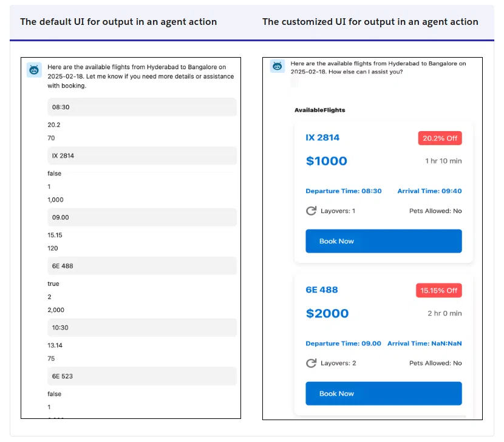504x442 pixels.
Task: Click the layover refresh icon for 6E 488
Action: tap(311, 363)
